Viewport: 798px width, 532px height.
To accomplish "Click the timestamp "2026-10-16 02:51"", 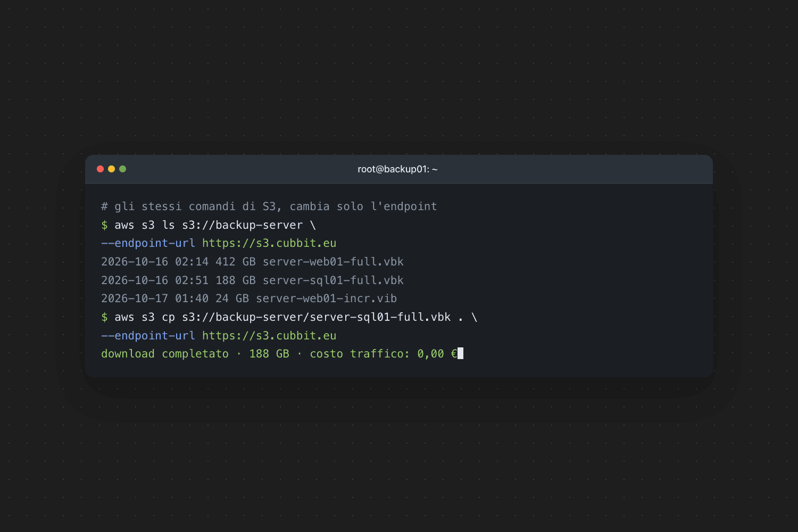I will click(155, 280).
